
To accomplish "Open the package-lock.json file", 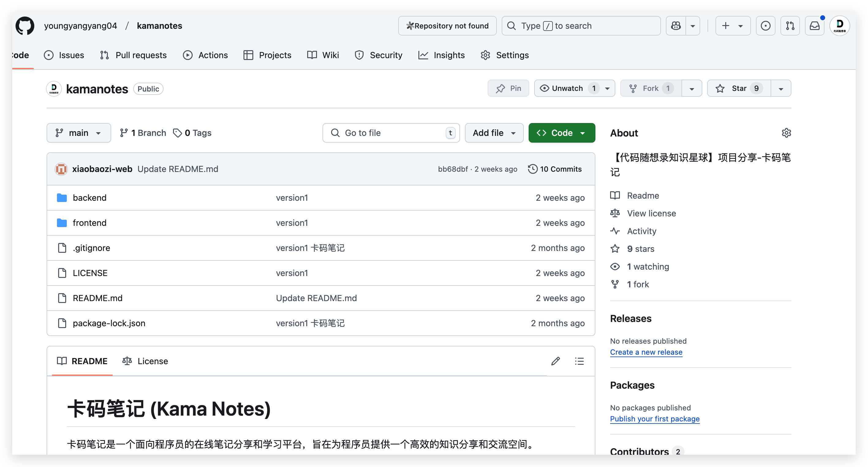I will click(x=109, y=323).
